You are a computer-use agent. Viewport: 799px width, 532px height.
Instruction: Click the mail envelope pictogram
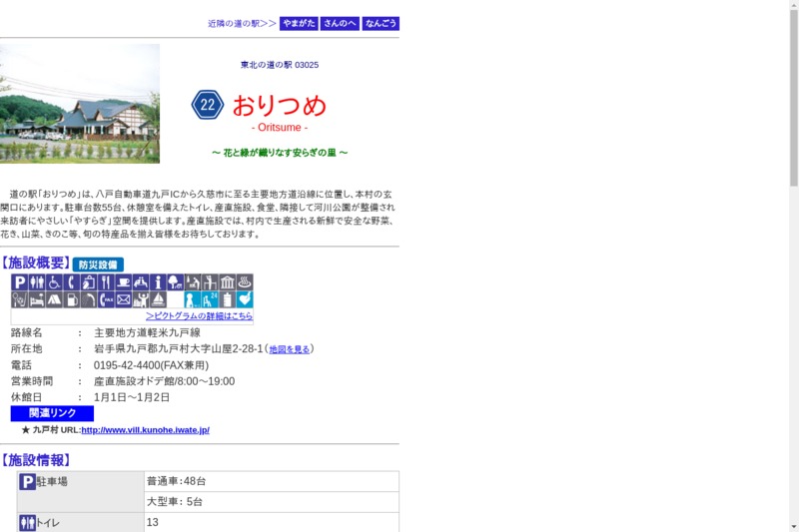pos(124,299)
